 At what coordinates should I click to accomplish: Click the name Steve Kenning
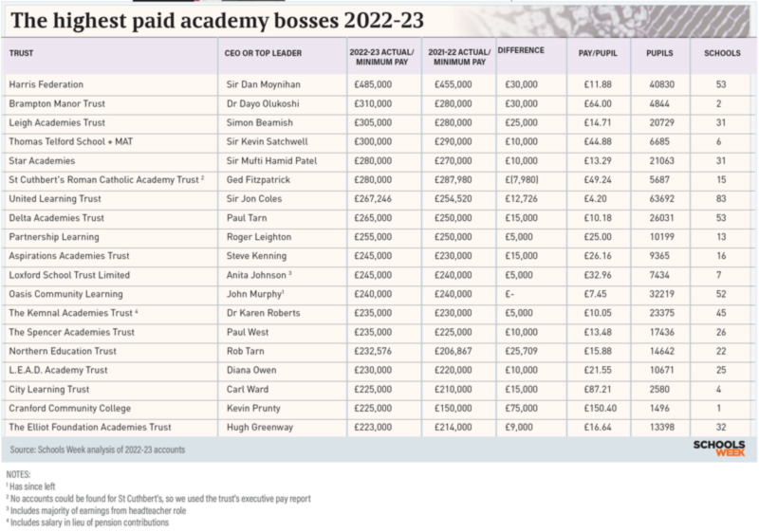pyautogui.click(x=256, y=256)
